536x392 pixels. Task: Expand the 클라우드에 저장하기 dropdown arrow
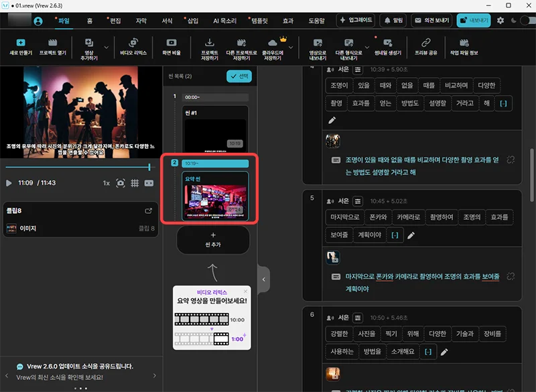291,48
